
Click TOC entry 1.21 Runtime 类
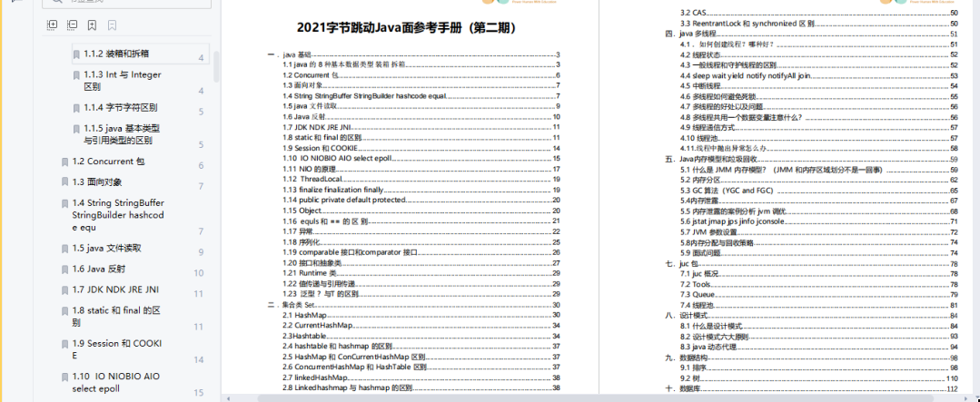tap(310, 273)
